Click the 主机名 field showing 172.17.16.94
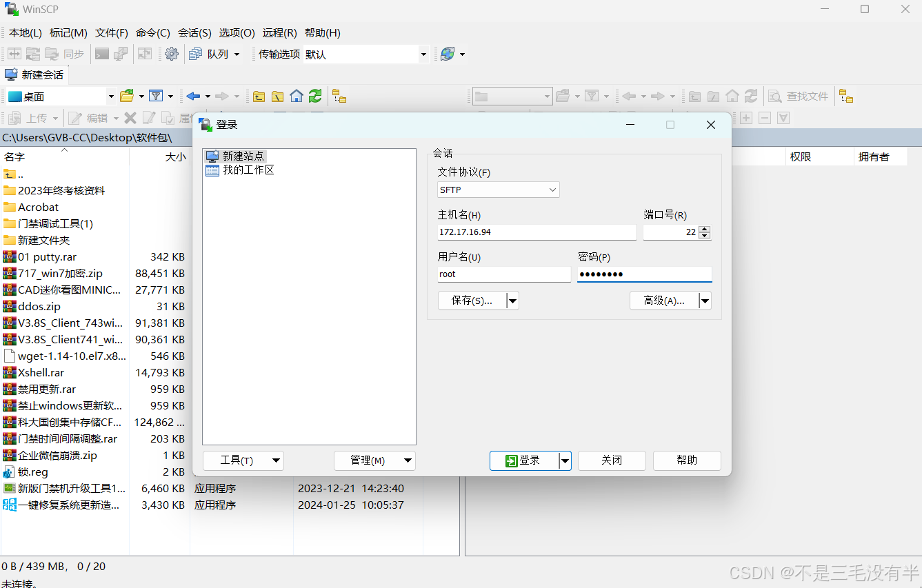 tap(537, 232)
